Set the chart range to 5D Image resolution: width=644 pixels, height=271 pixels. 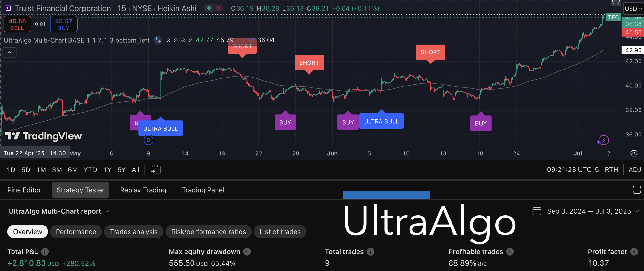[x=26, y=170]
